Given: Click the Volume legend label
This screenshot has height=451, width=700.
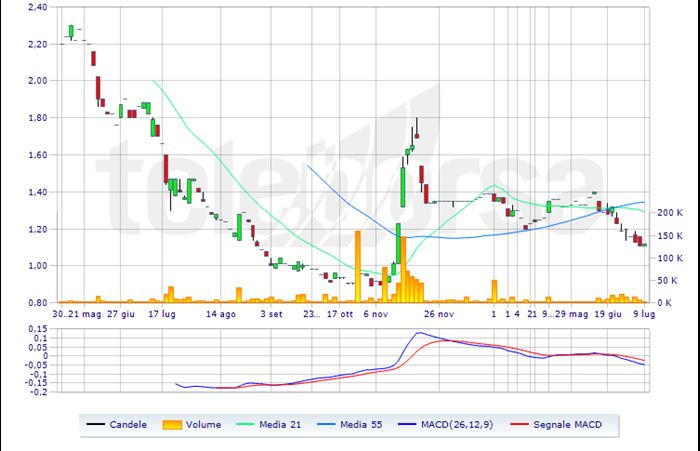Looking at the screenshot, I should (x=204, y=425).
